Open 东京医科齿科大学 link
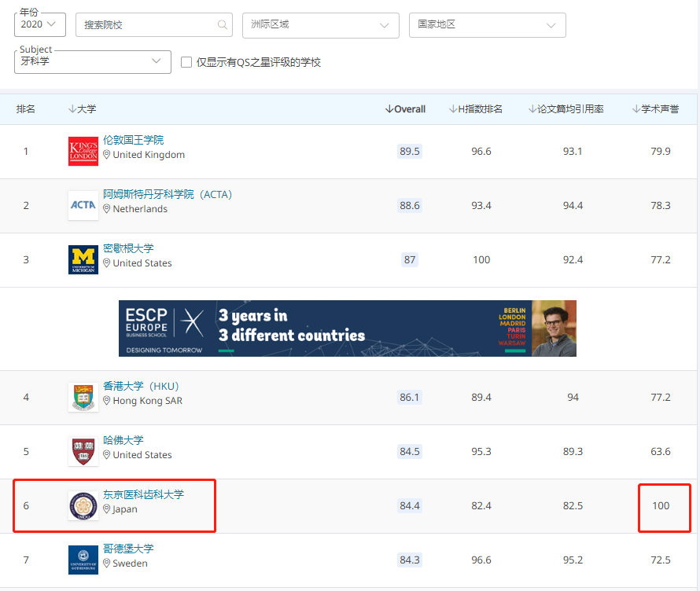Viewport: 700px width, 591px height. 144,494
